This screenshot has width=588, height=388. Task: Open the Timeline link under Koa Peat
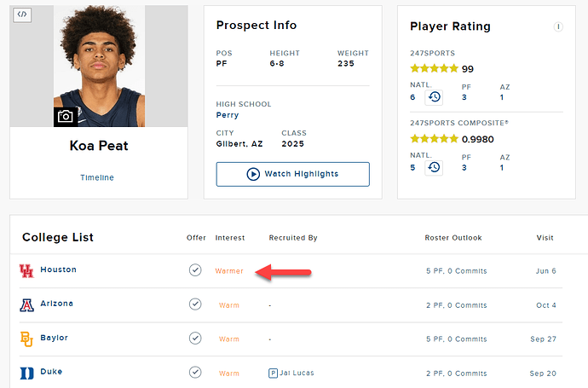97,177
